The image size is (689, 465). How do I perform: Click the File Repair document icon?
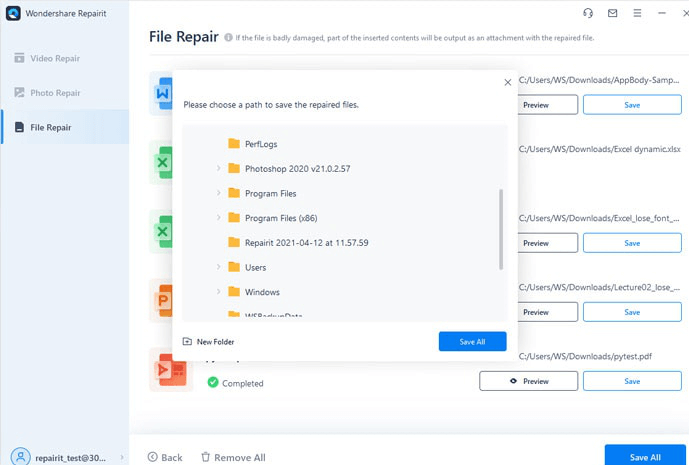click(x=19, y=127)
